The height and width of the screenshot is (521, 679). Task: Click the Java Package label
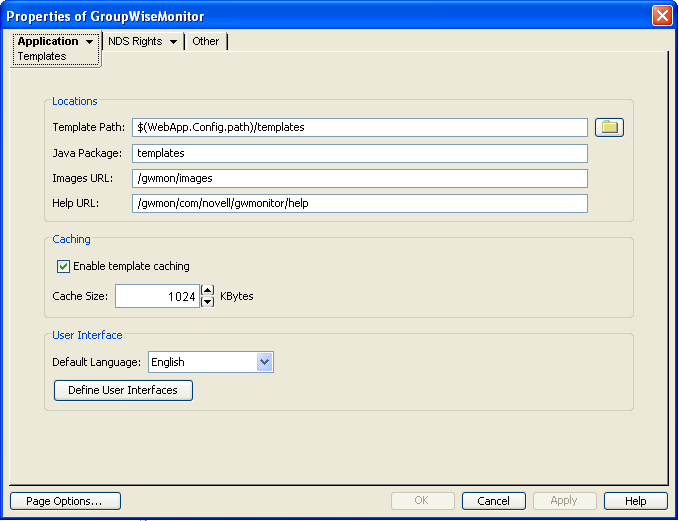pyautogui.click(x=87, y=153)
